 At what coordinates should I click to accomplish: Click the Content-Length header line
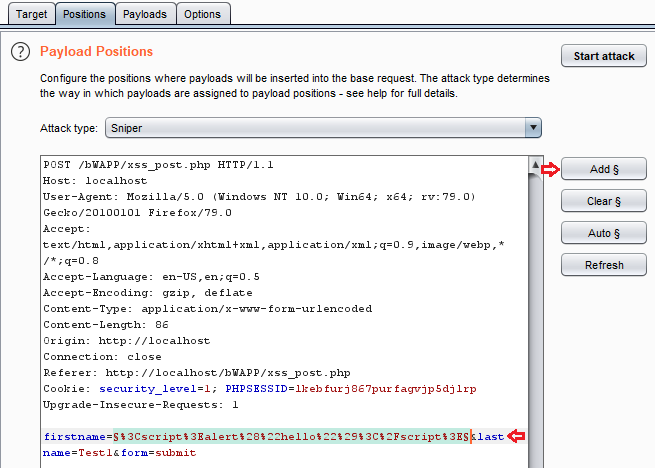106,325
